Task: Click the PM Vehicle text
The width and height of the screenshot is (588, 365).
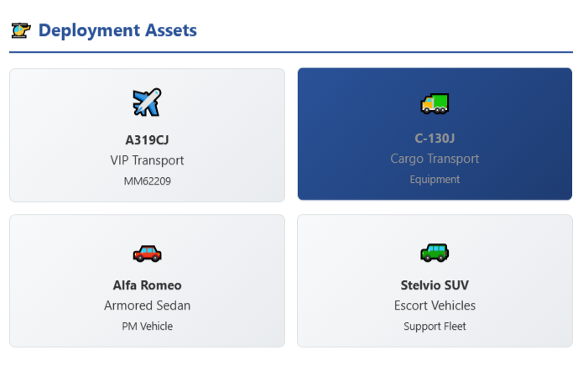Action: [x=147, y=326]
